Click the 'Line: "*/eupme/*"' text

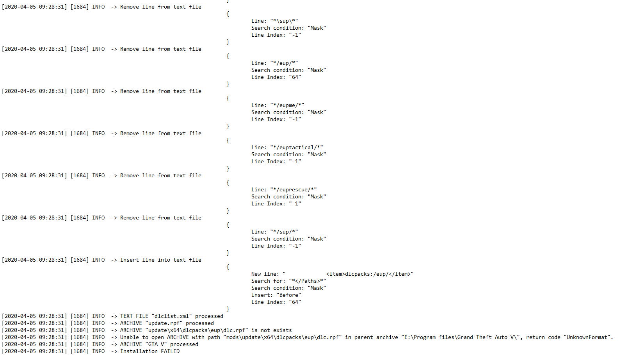coord(278,105)
